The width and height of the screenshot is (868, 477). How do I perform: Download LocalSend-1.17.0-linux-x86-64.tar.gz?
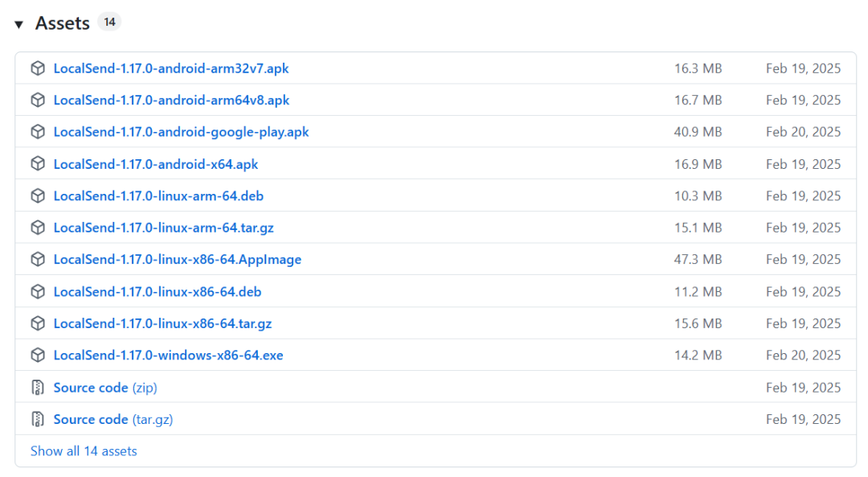click(x=162, y=323)
